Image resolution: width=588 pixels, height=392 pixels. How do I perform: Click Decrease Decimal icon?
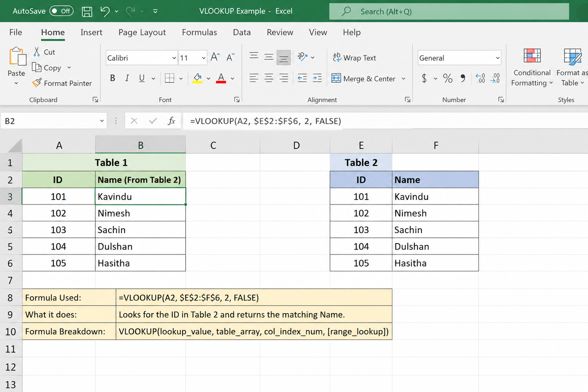point(495,78)
